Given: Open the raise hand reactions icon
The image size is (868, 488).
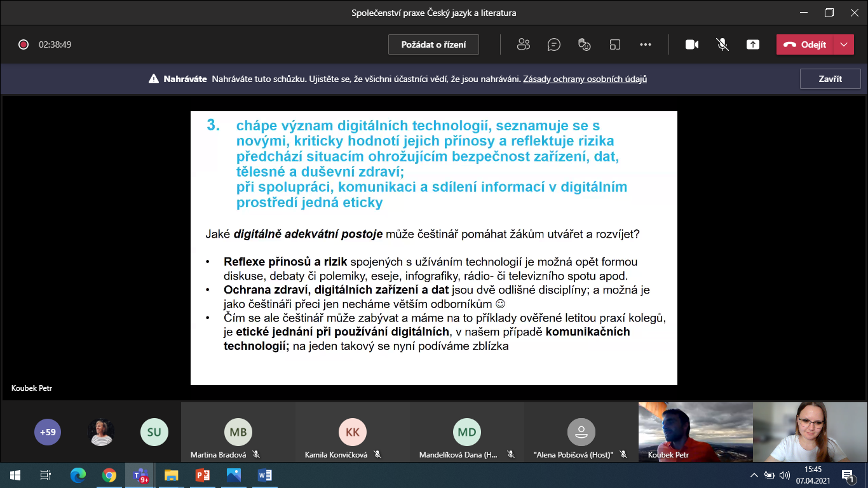Looking at the screenshot, I should (585, 44).
